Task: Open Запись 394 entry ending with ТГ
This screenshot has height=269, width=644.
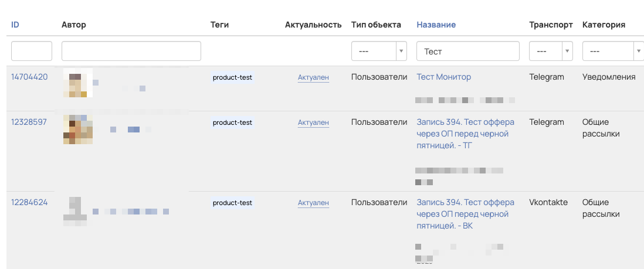Action: (x=465, y=134)
